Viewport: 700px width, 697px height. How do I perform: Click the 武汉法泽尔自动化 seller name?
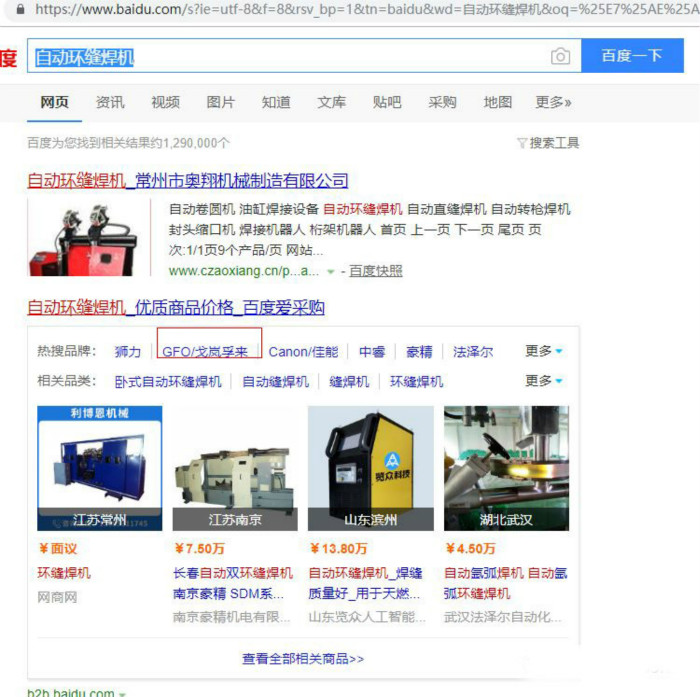point(503,617)
